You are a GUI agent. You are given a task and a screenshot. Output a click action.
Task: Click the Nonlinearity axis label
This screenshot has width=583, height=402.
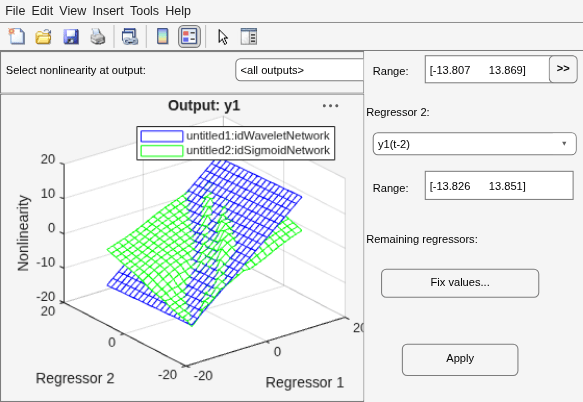23,233
